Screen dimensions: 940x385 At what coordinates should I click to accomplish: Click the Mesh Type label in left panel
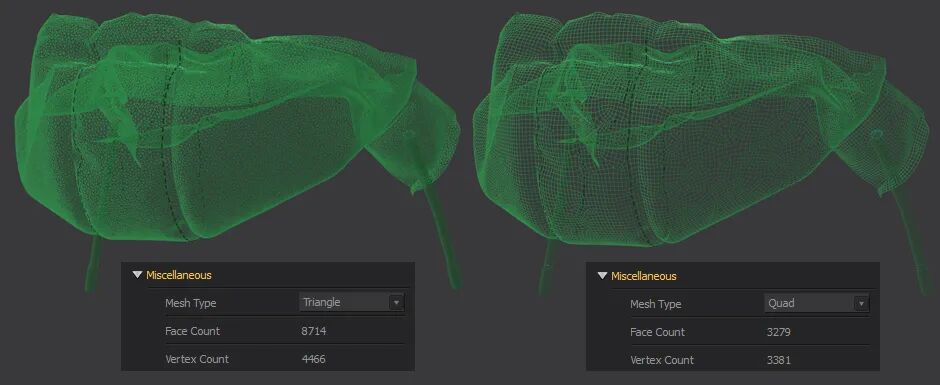point(191,303)
